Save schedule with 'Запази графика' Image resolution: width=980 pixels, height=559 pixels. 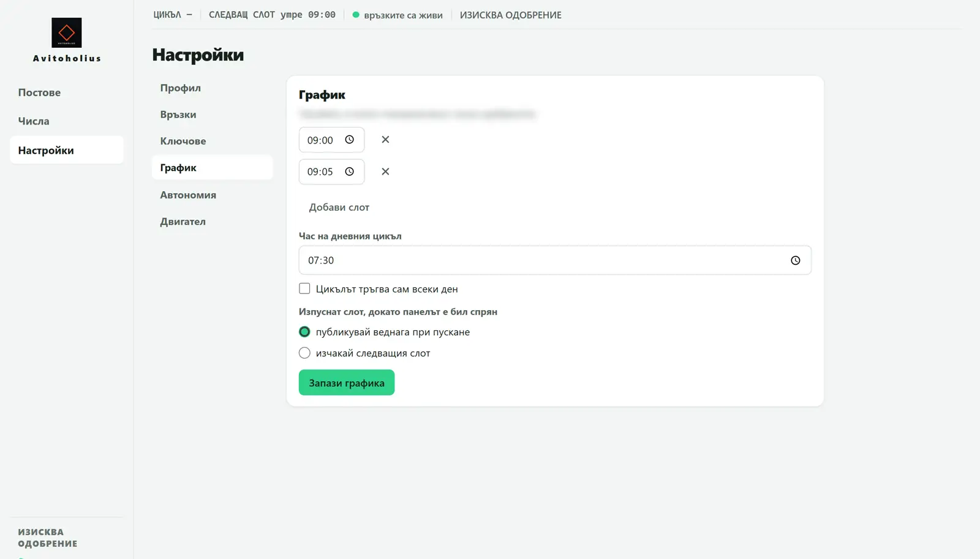[347, 382]
